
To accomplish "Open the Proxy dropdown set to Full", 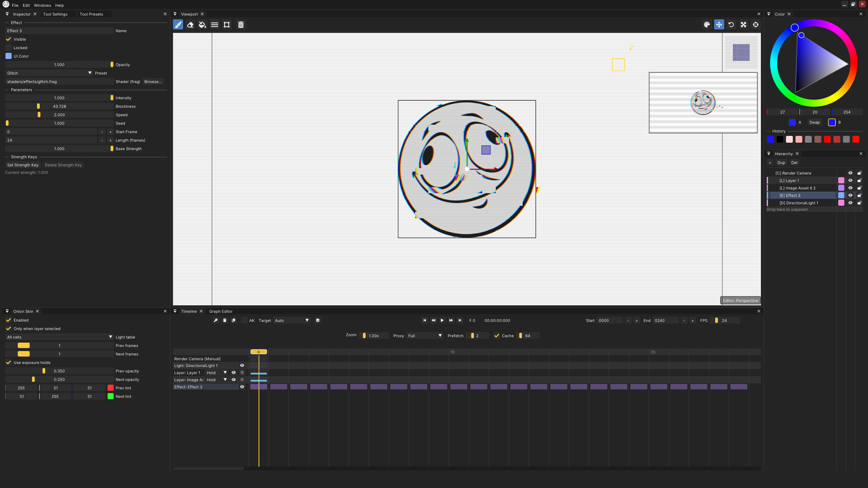I will click(424, 336).
